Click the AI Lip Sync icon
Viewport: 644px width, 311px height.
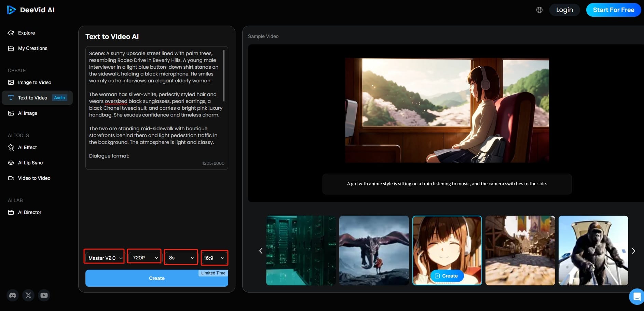[x=11, y=163]
